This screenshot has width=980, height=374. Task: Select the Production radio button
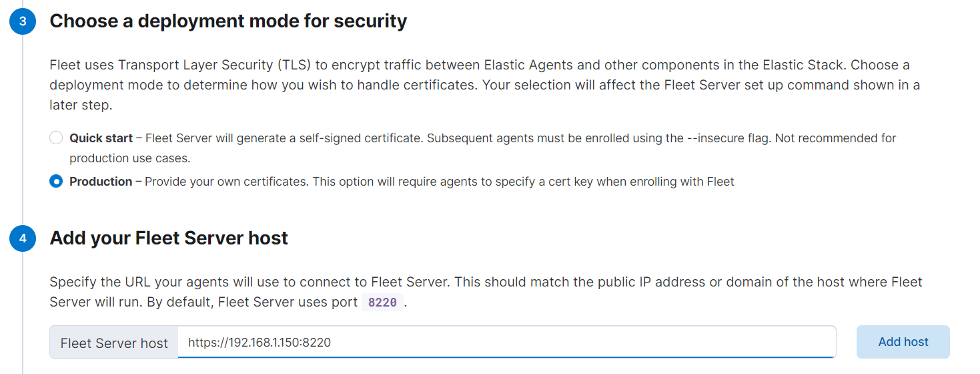point(56,182)
